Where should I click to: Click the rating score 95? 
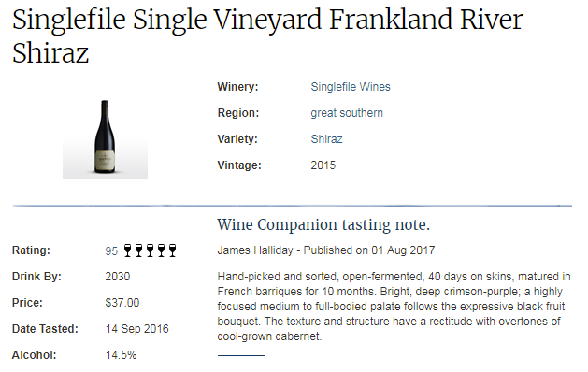[111, 250]
